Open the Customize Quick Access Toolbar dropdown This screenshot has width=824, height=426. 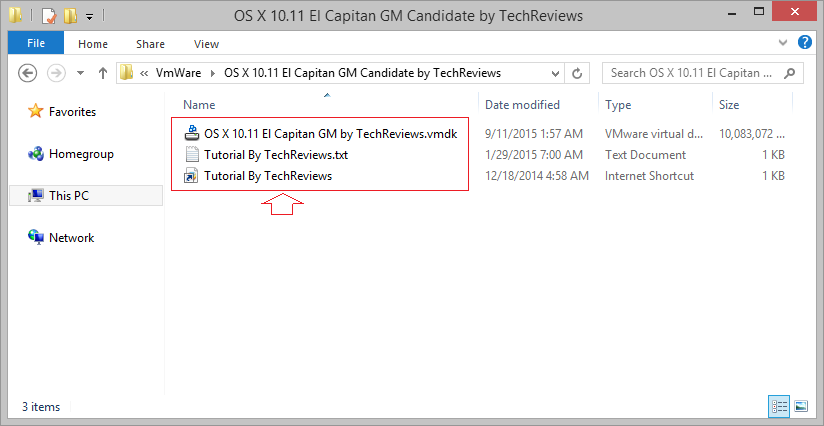[89, 17]
